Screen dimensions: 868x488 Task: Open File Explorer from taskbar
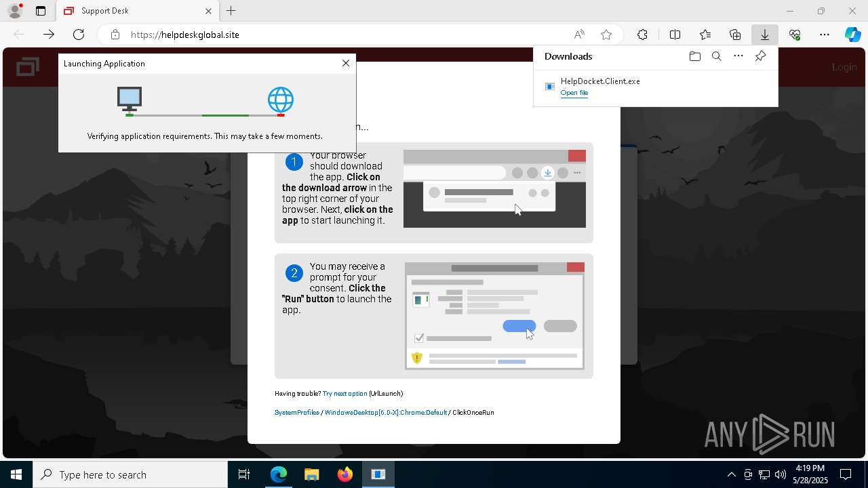click(x=312, y=474)
